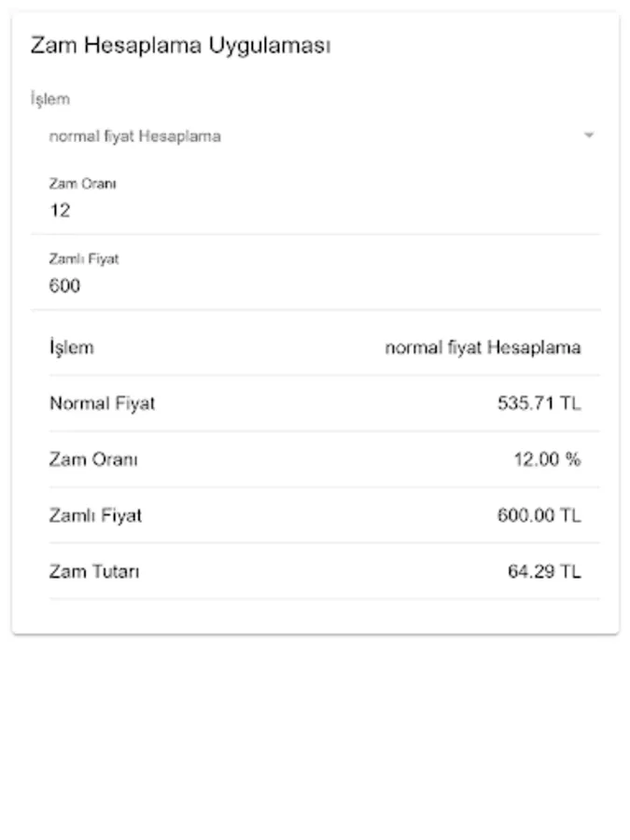The image size is (630, 840).
Task: Select the İşlem row label in results
Action: coord(72,348)
